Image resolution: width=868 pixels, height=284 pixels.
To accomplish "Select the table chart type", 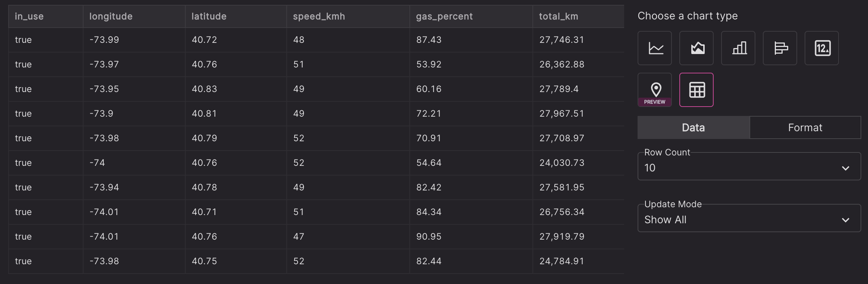I will (x=696, y=90).
